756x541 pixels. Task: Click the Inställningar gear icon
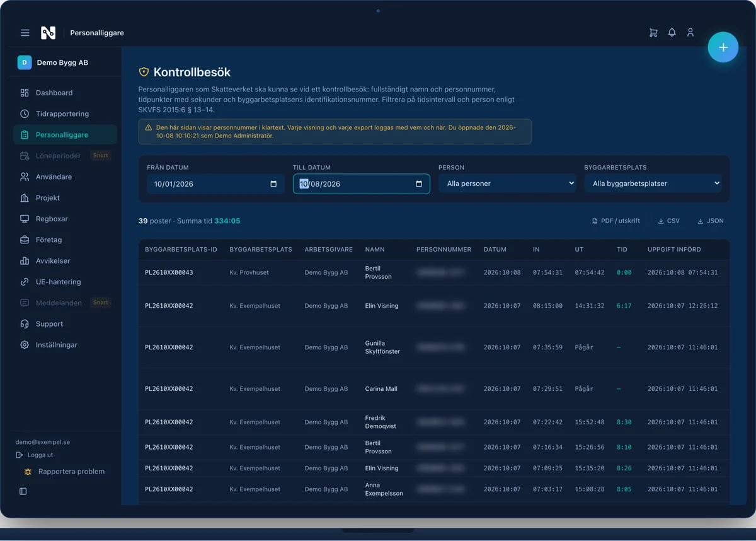(x=25, y=345)
